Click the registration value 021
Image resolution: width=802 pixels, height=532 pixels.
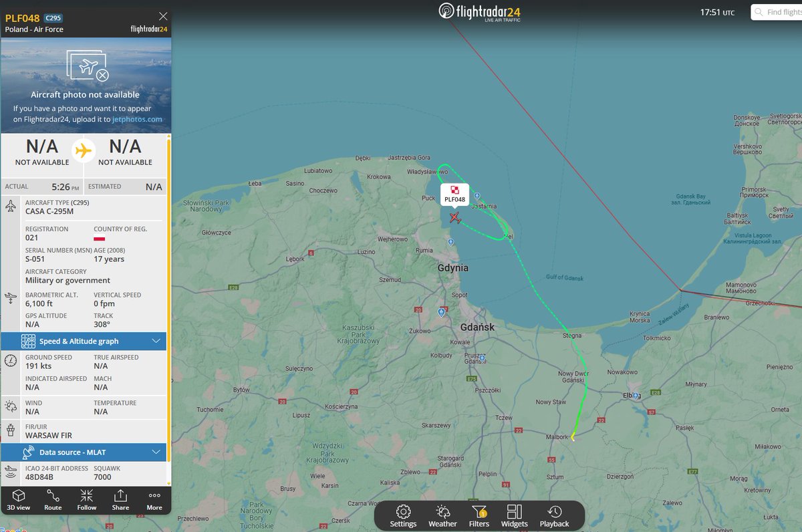[x=32, y=237]
